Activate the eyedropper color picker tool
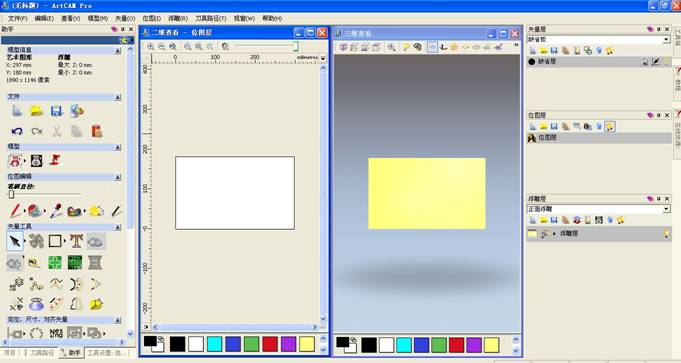The image size is (681, 363). coord(56,211)
